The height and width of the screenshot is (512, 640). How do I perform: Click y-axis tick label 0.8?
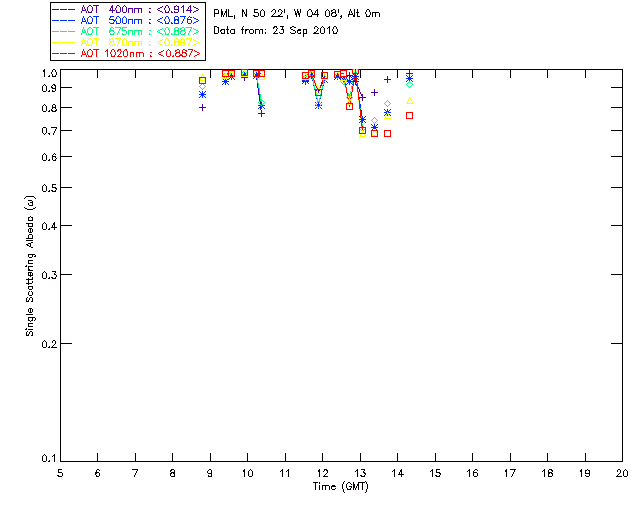tap(49, 108)
